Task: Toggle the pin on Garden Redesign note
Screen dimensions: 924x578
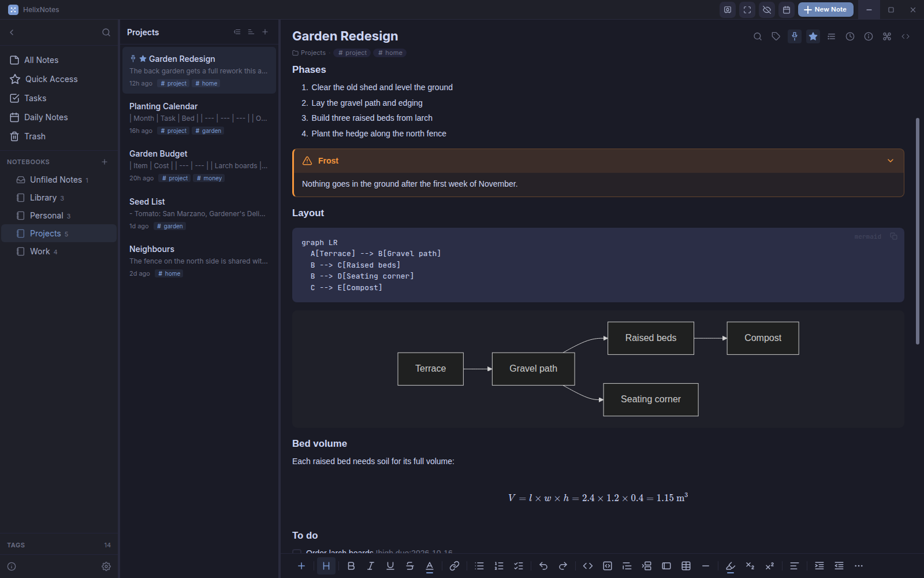Action: [x=795, y=36]
